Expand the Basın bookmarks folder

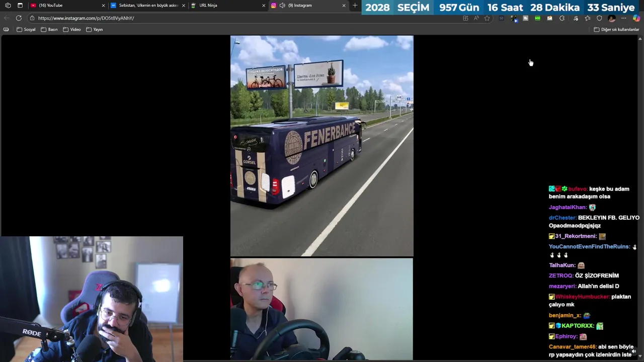point(49,29)
